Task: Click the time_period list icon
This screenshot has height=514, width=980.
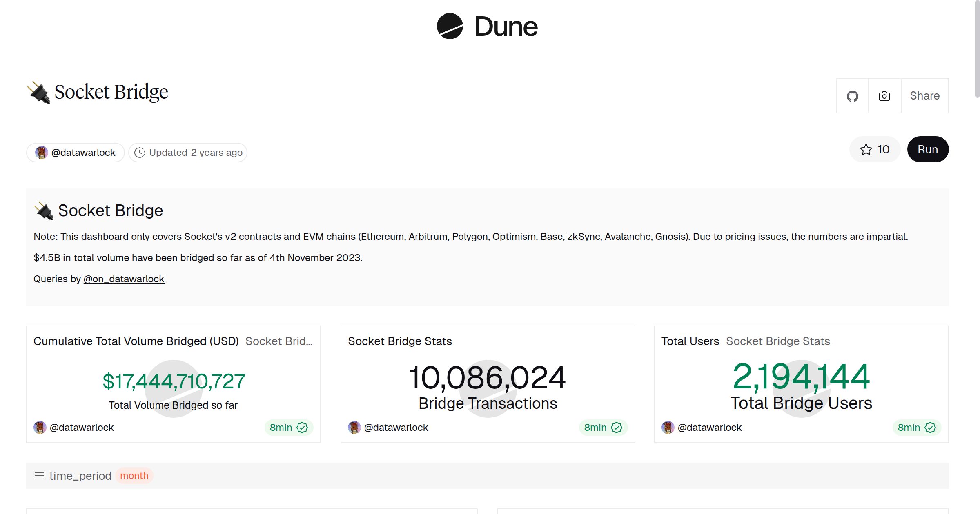Action: [x=39, y=476]
